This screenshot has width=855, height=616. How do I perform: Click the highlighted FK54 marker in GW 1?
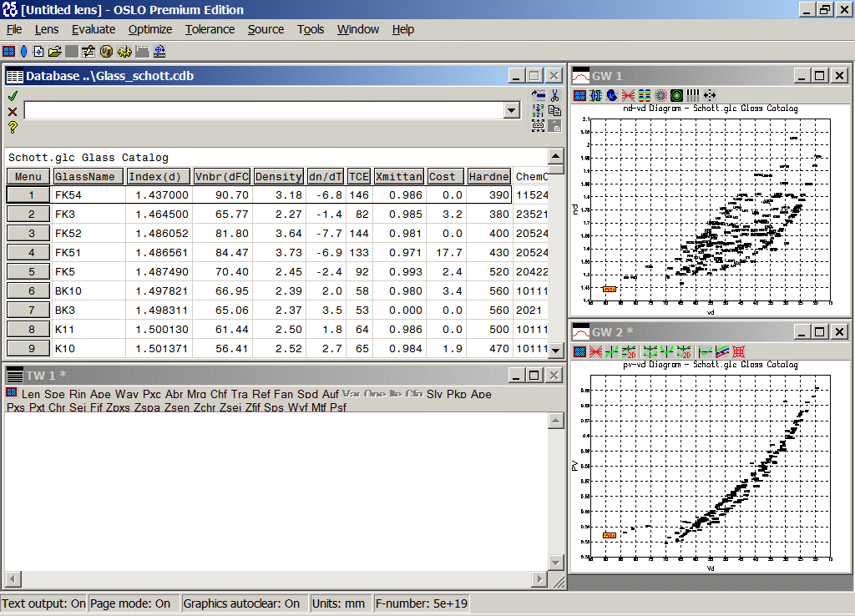click(x=609, y=289)
